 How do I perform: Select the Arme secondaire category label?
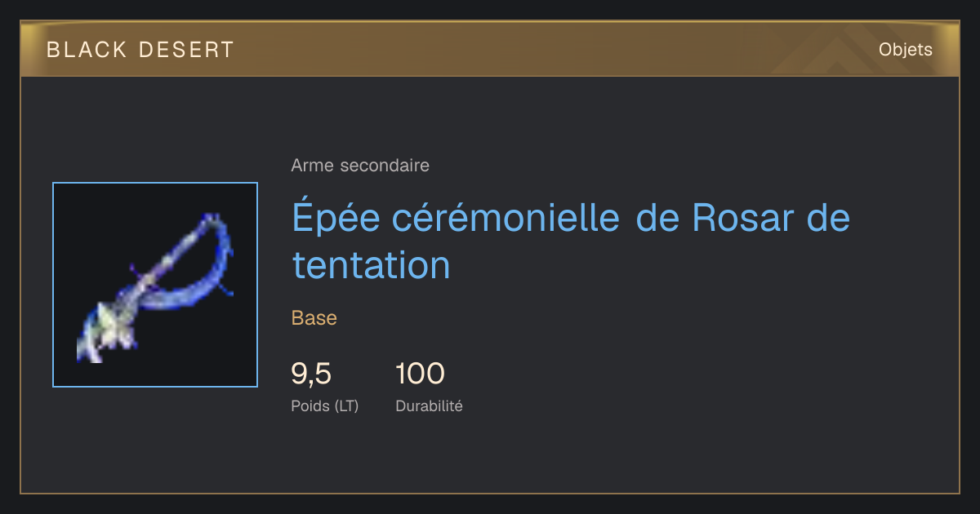pos(360,166)
